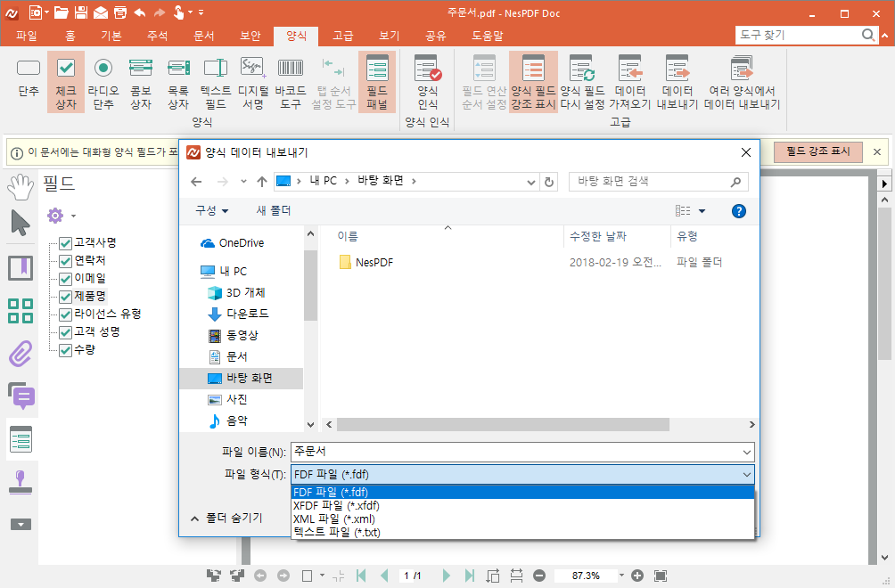Select the barcode tool in ribbon

290,69
